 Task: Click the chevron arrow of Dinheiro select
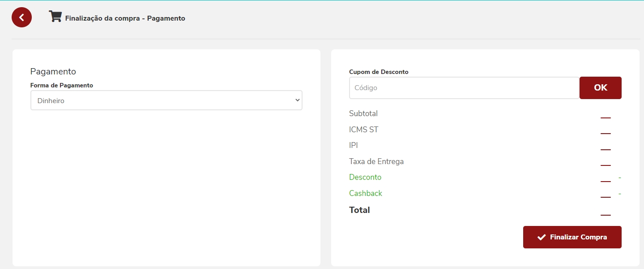click(297, 100)
